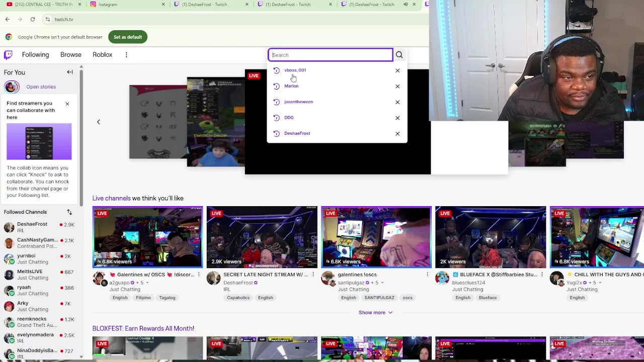Open evelynomadera followed channel
The image size is (644, 362).
tap(39, 338)
